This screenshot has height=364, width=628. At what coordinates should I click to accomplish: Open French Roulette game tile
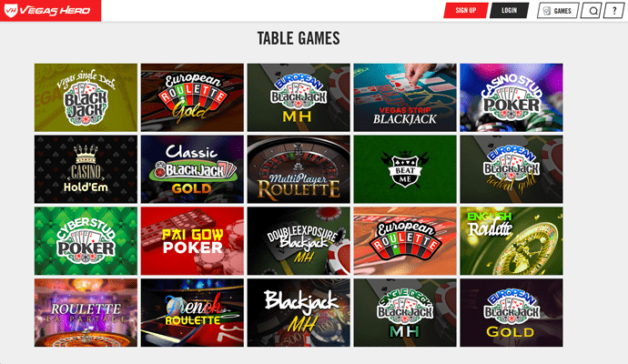(192, 313)
